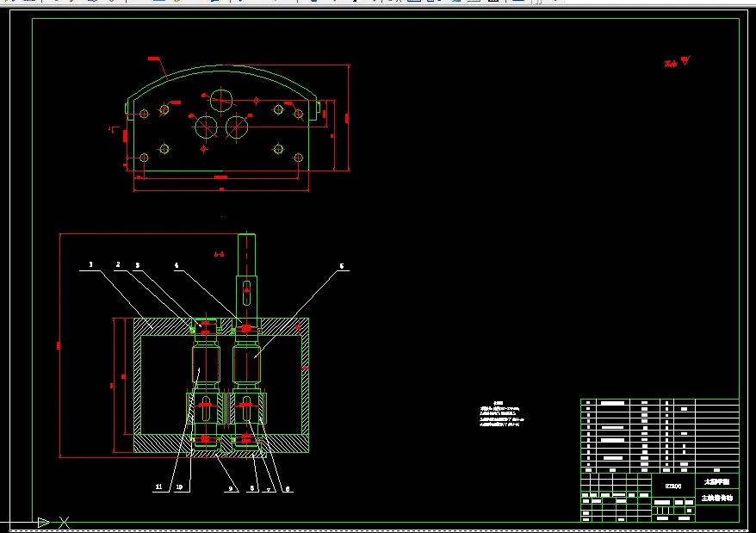This screenshot has width=756, height=533.
Task: Click the white technical requirements notes block
Action: pyautogui.click(x=501, y=414)
